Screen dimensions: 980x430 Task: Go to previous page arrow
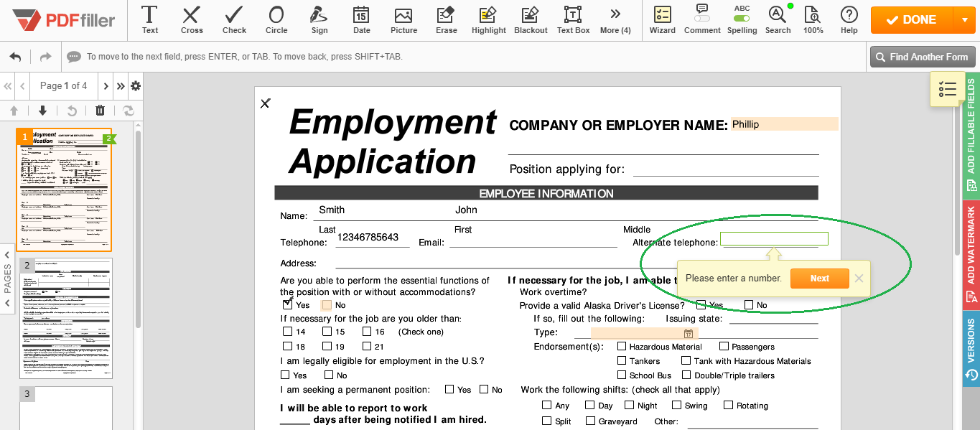coord(23,86)
